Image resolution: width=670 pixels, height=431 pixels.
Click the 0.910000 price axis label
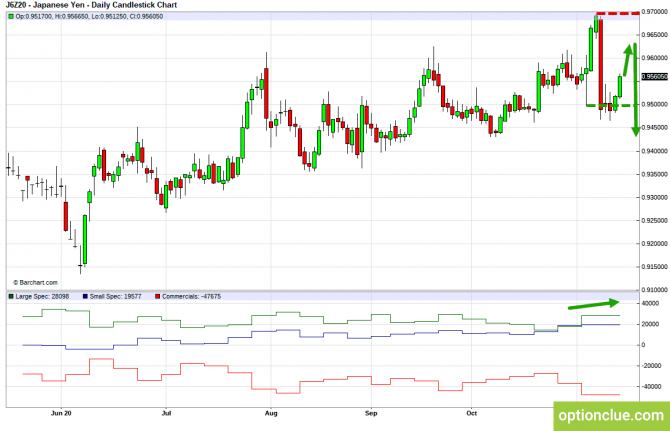pyautogui.click(x=654, y=290)
